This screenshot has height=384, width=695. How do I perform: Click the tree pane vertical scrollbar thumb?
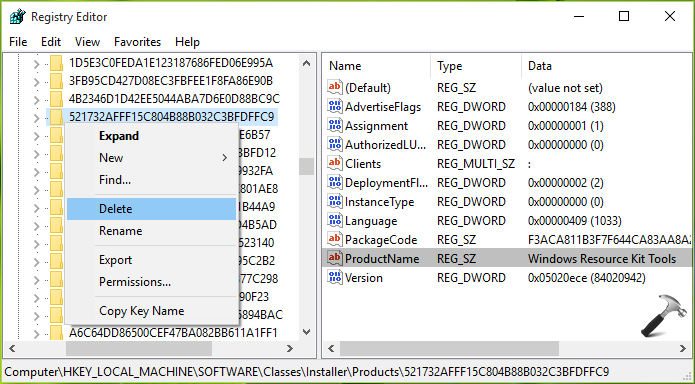306,166
